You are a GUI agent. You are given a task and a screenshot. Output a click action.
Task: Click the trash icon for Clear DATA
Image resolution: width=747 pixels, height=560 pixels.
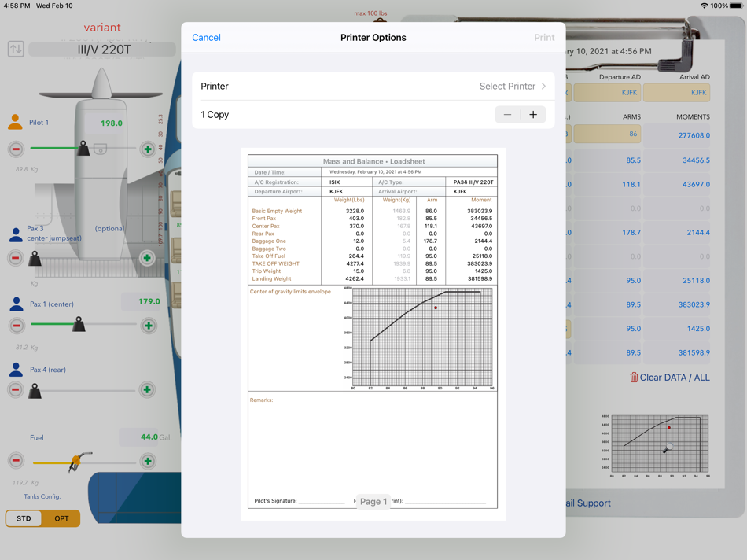[x=634, y=378]
